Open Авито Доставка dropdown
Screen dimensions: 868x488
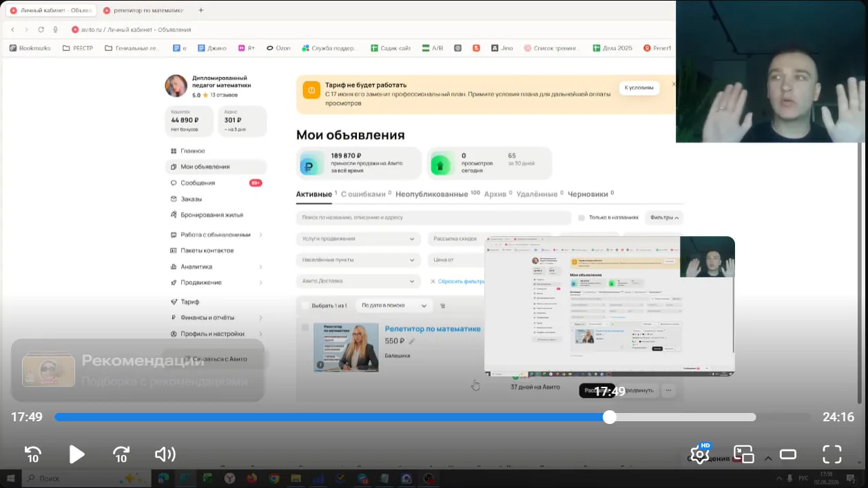pos(358,281)
